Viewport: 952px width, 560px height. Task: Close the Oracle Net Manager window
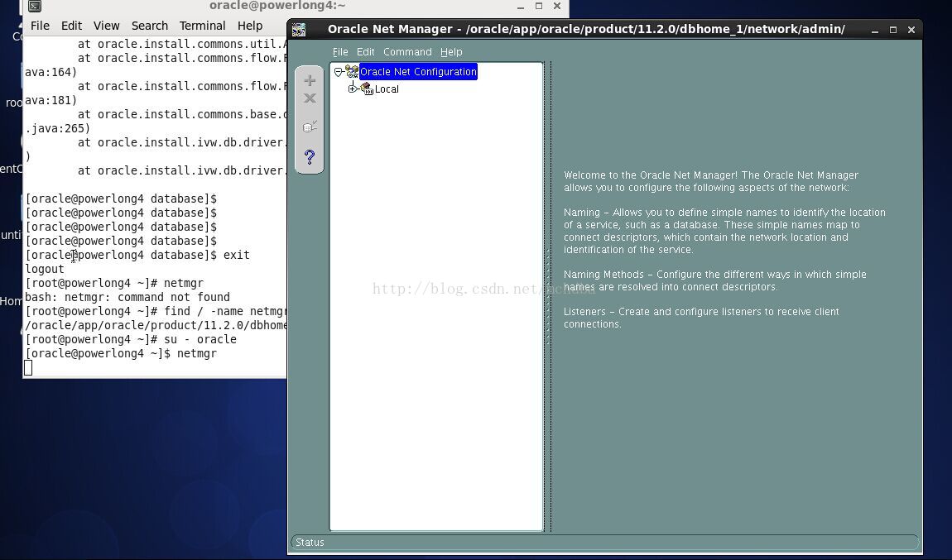tap(911, 30)
